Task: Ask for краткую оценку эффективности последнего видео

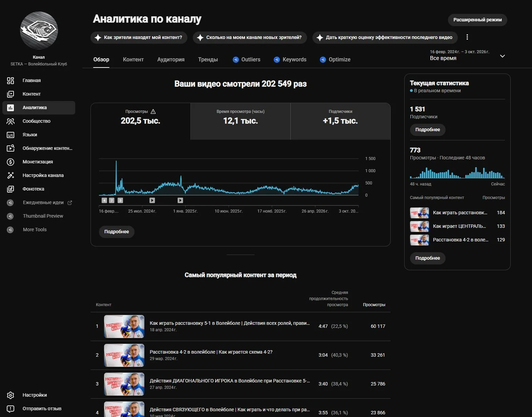Action: tap(385, 37)
